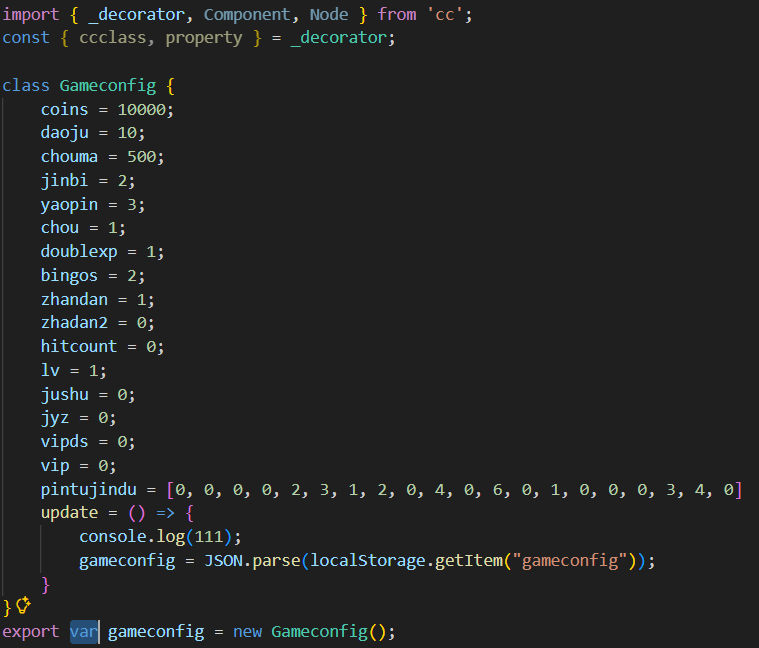Click the 'getItem' method call
The image size is (759, 648).
coord(469,561)
